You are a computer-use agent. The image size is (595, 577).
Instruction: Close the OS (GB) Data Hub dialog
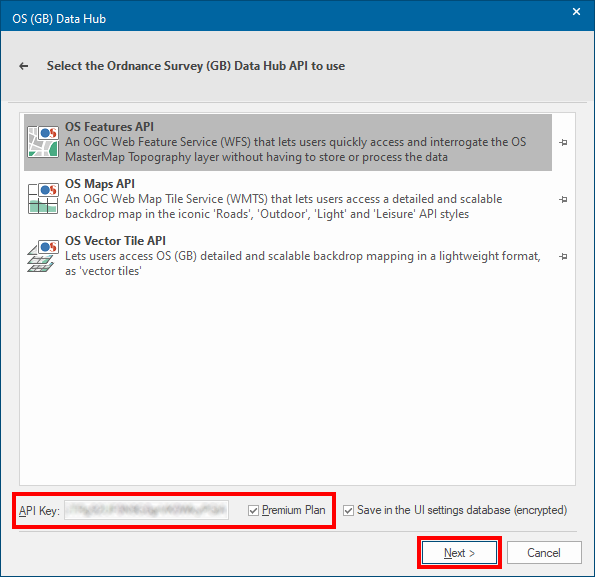[576, 12]
